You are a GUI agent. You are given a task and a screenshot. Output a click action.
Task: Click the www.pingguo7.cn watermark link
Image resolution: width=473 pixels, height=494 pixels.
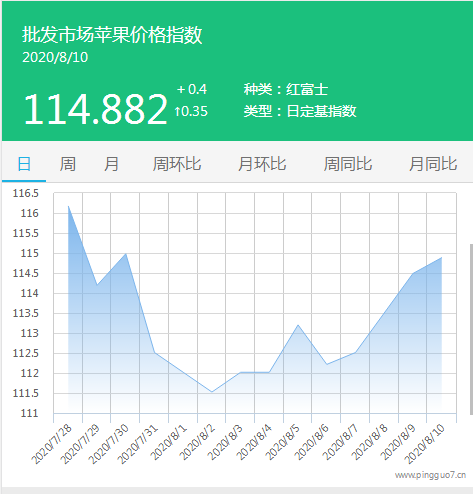(430, 475)
